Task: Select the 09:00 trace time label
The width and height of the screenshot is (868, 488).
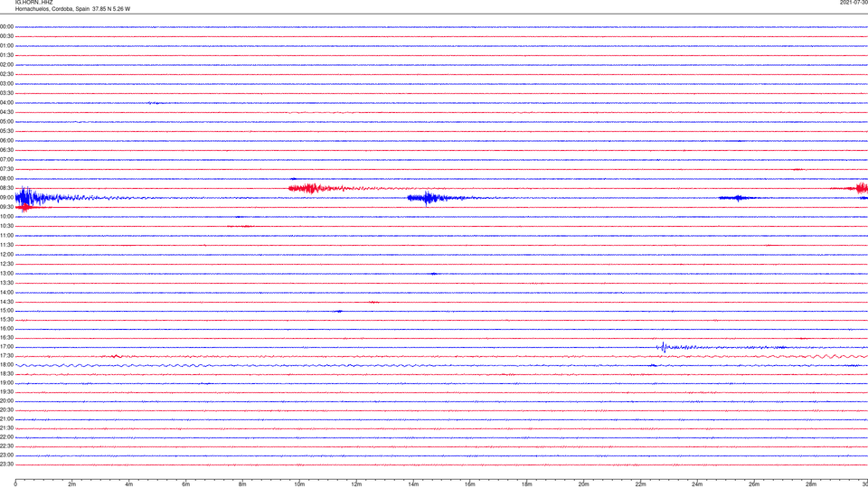Action: (x=6, y=198)
